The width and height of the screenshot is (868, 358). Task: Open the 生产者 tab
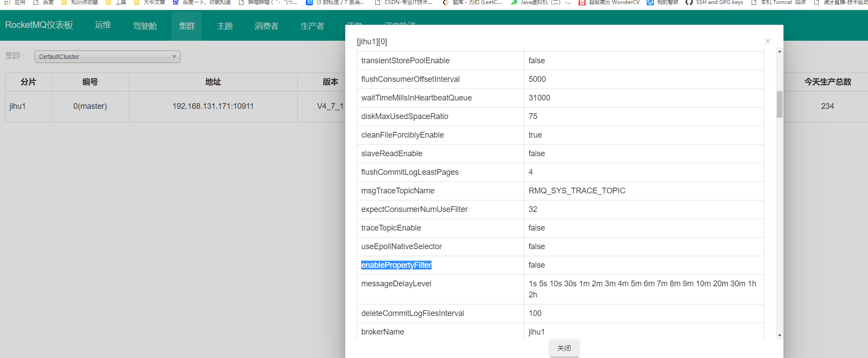tap(312, 26)
